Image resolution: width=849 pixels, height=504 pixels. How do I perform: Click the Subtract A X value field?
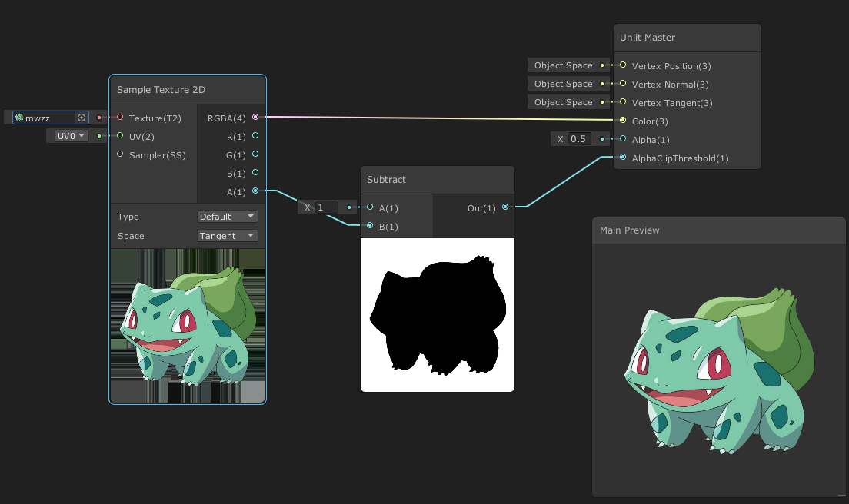pos(327,207)
